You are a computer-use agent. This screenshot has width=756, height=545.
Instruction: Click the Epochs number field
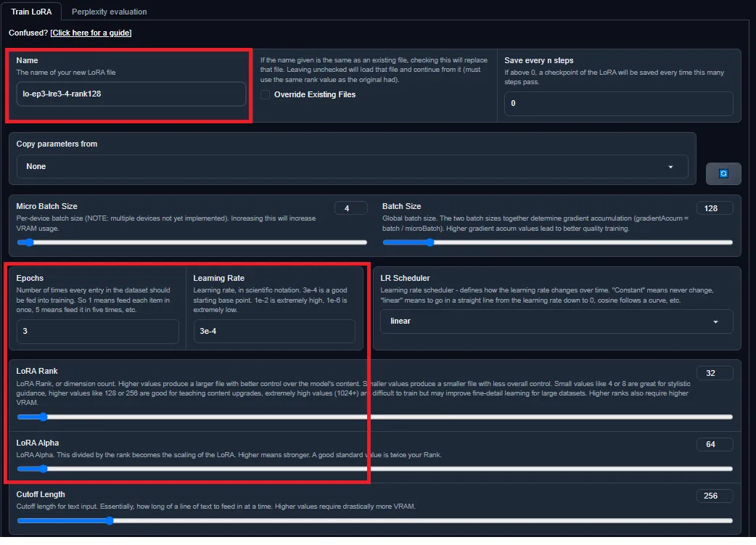(x=97, y=331)
